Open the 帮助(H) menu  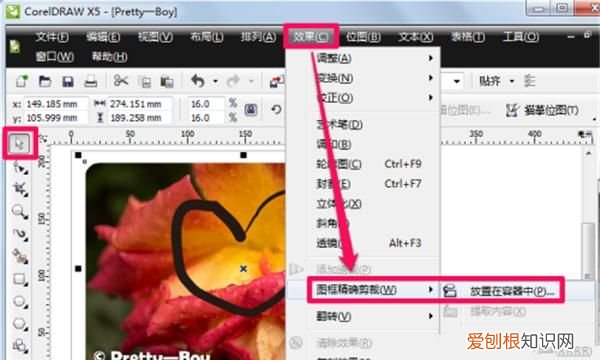click(109, 57)
